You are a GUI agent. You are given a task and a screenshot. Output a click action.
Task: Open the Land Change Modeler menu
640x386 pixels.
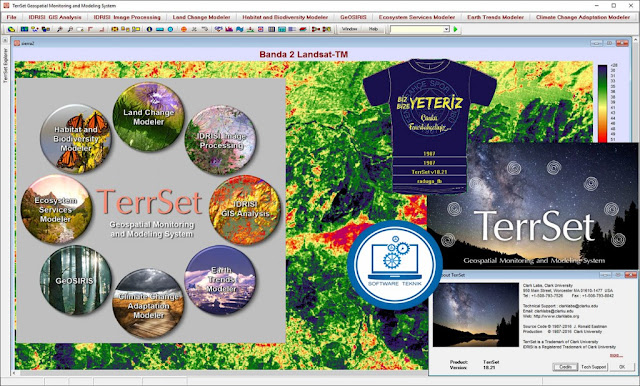pyautogui.click(x=201, y=18)
